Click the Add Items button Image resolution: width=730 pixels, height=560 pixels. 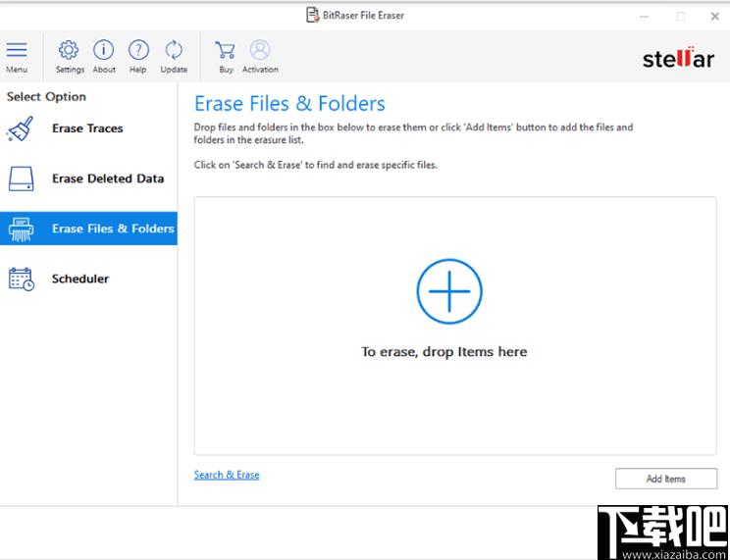[666, 479]
